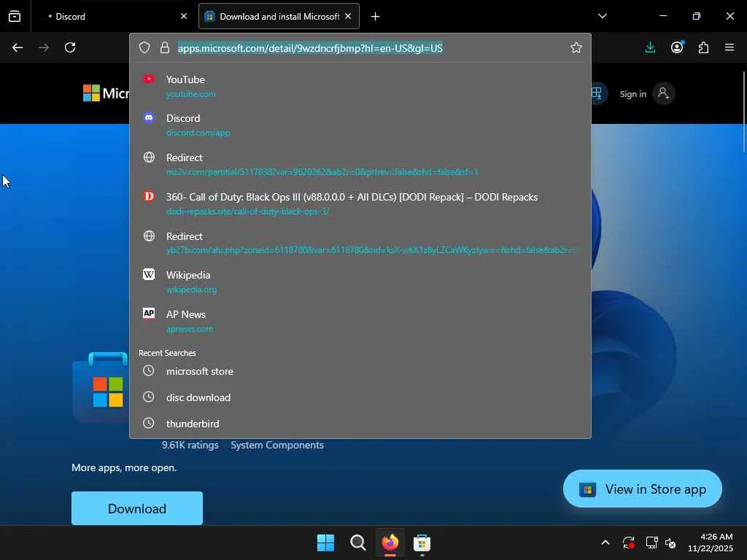The height and width of the screenshot is (560, 747).
Task: Open the clock showing 4:26 AM
Action: tap(711, 542)
